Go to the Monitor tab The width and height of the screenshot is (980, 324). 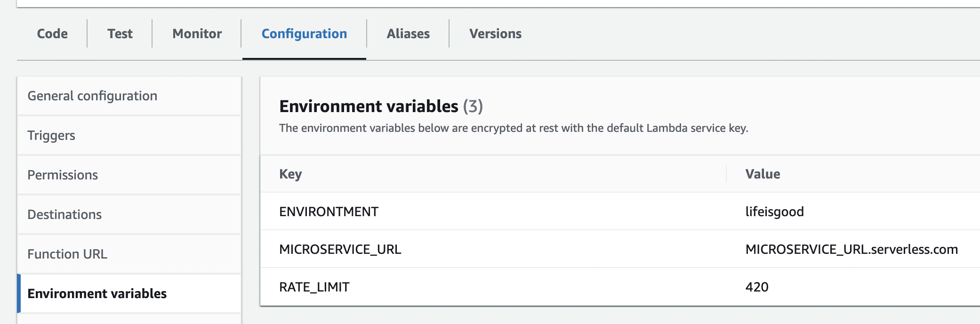point(197,34)
